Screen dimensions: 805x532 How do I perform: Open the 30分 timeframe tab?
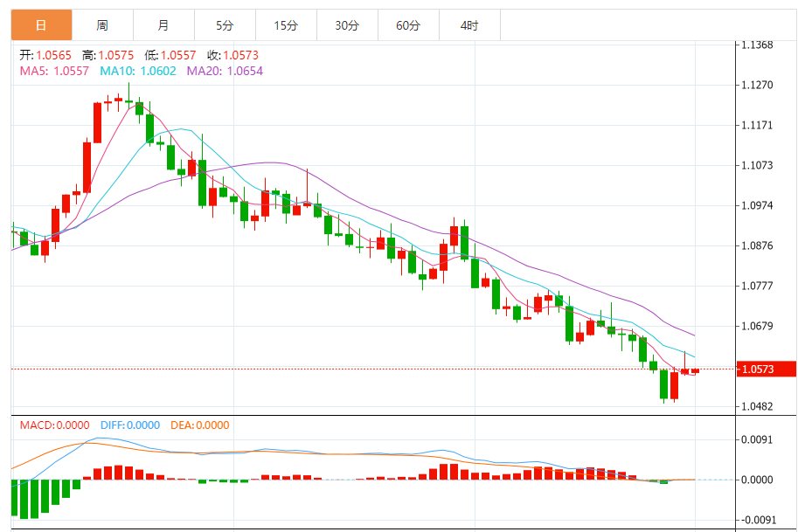pyautogui.click(x=347, y=25)
